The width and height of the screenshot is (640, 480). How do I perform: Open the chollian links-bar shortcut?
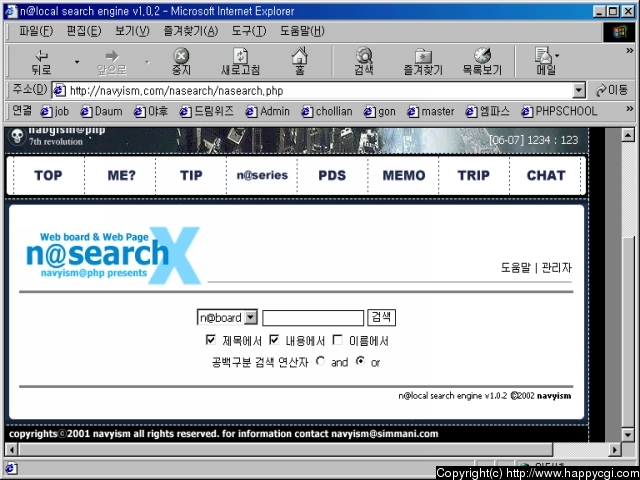[x=327, y=111]
